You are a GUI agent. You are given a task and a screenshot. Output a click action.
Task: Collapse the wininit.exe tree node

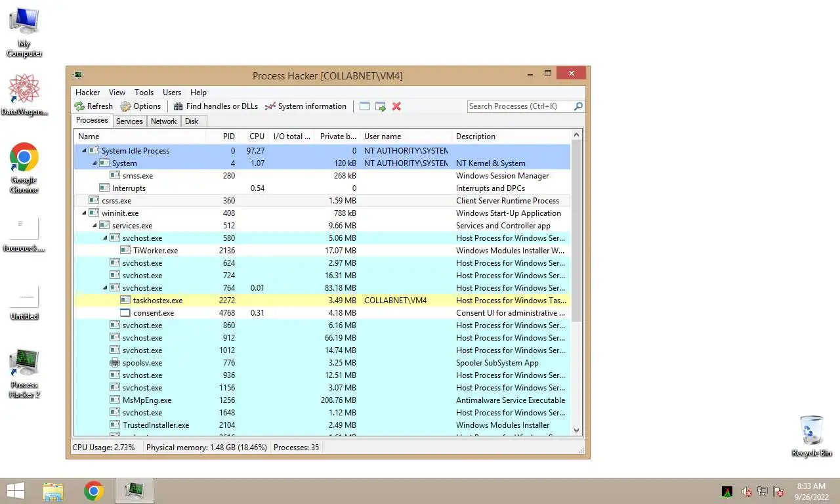coord(84,213)
